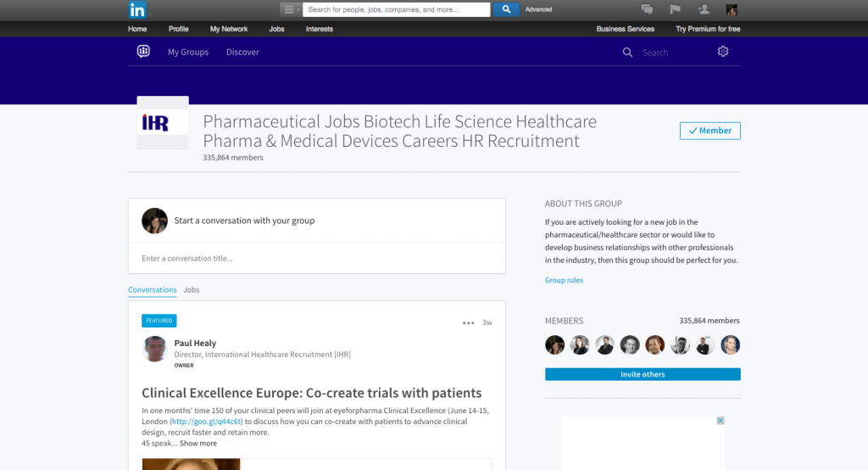Open the Clinical Excellence Europe post title
Image resolution: width=868 pixels, height=470 pixels.
point(312,393)
